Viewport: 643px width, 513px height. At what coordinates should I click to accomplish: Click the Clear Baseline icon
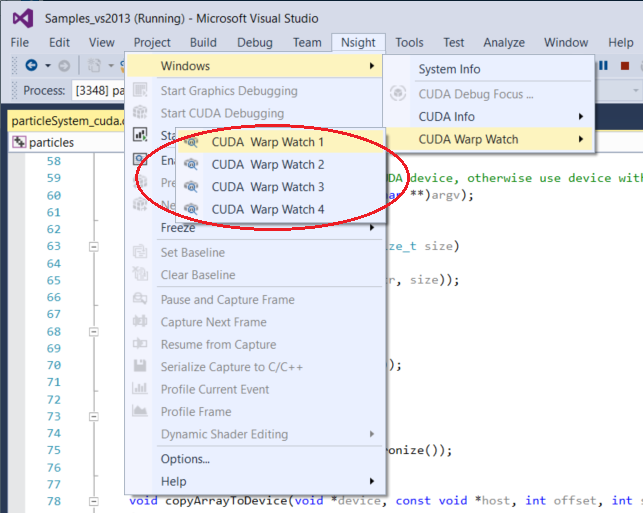140,274
